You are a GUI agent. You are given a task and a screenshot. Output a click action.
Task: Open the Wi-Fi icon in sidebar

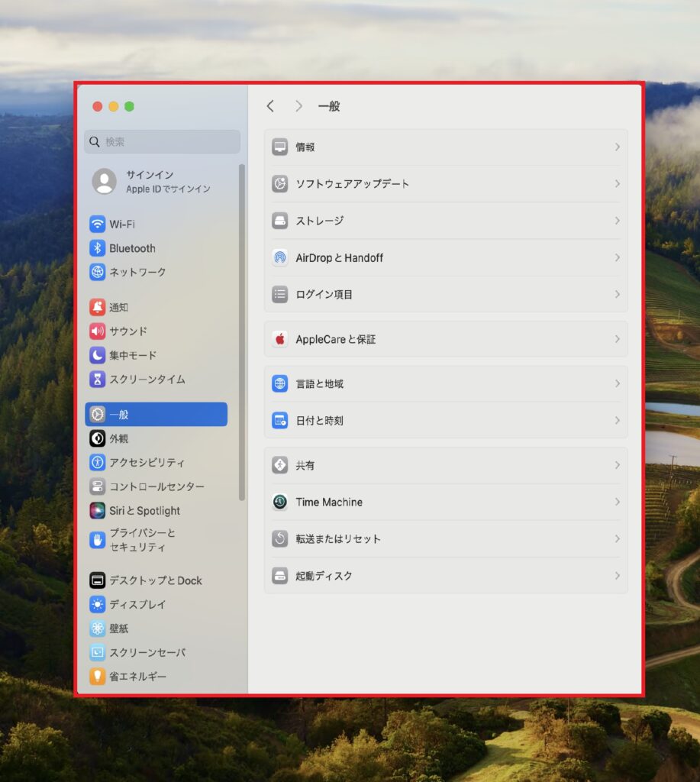pos(97,224)
